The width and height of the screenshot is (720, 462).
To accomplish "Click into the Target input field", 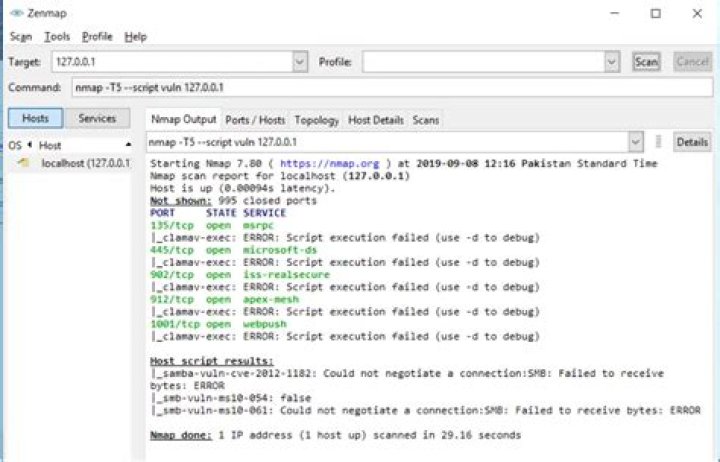I will [173, 62].
